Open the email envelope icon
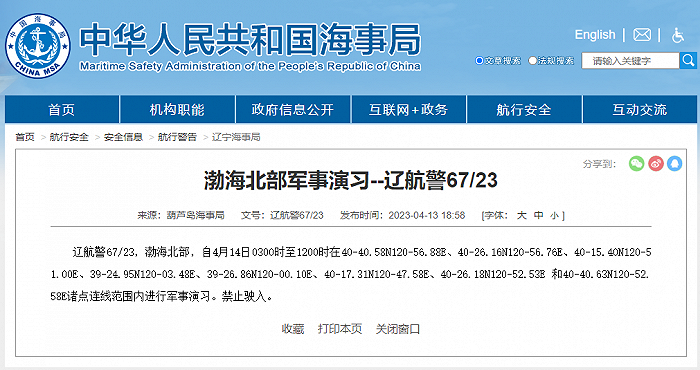 tap(642, 35)
